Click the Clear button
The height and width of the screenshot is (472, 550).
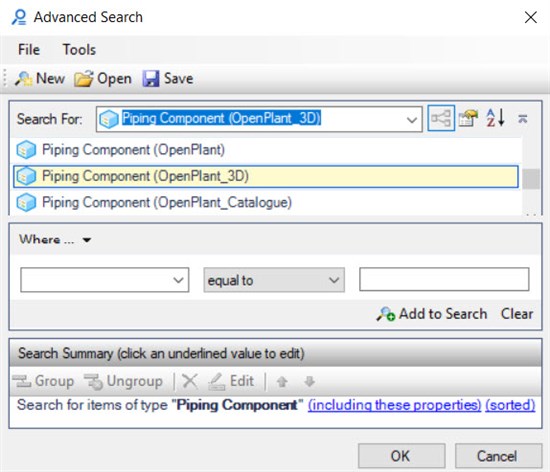pos(517,314)
